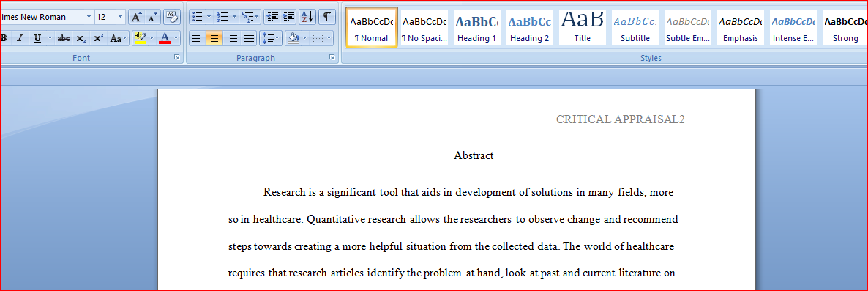Open bullet library dropdown arrow
868x291 pixels.
[209, 17]
